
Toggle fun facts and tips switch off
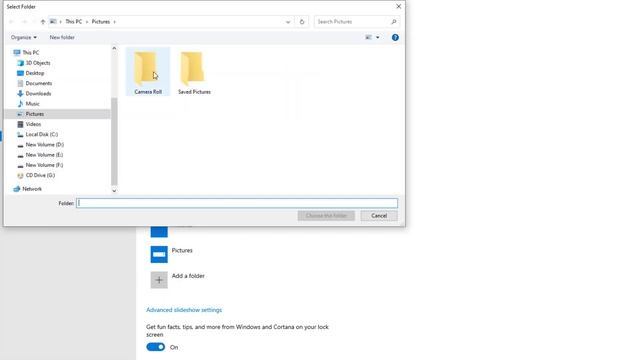156,347
